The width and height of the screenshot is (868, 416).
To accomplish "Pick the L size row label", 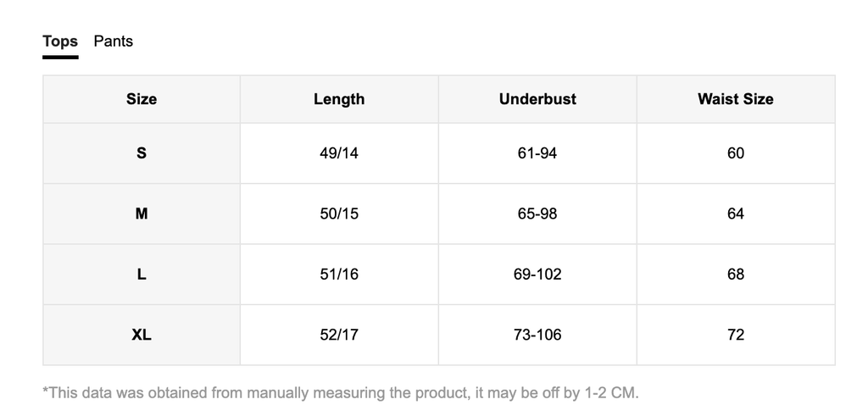I will pyautogui.click(x=142, y=275).
